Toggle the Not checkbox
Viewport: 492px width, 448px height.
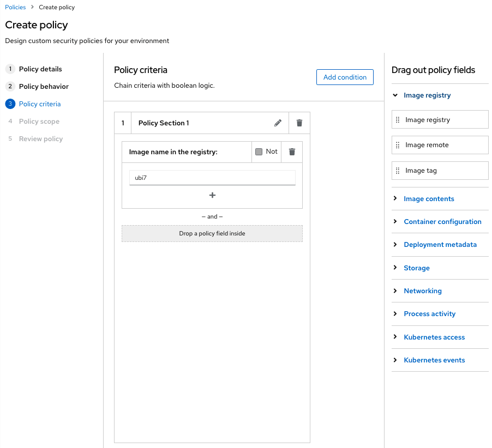coord(259,152)
